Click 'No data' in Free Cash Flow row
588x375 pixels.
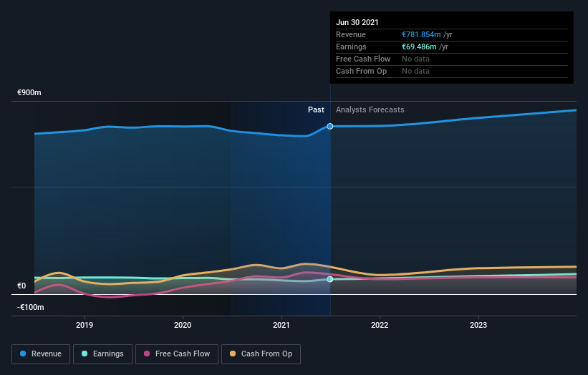click(415, 59)
